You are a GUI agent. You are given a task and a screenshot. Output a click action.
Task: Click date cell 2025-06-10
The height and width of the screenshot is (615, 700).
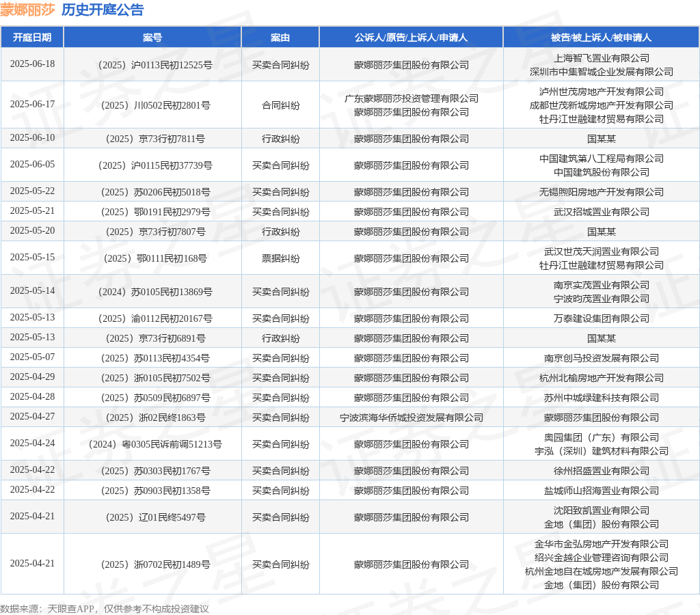point(32,137)
